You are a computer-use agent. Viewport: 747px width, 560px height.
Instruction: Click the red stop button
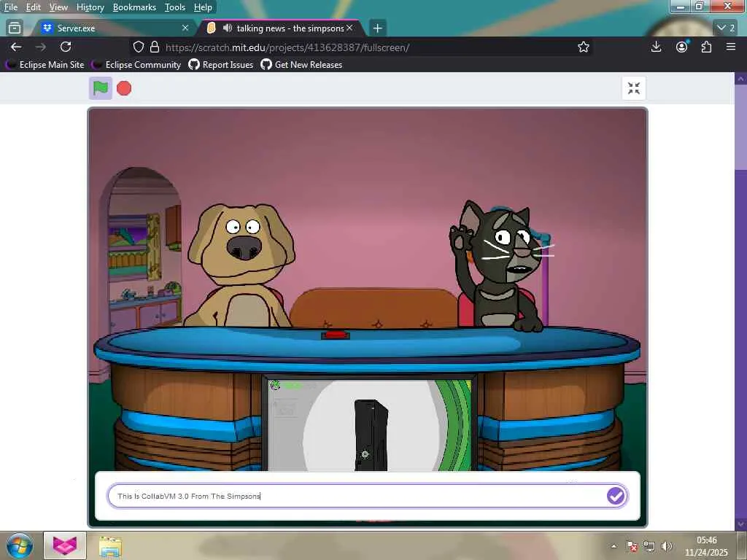[124, 88]
